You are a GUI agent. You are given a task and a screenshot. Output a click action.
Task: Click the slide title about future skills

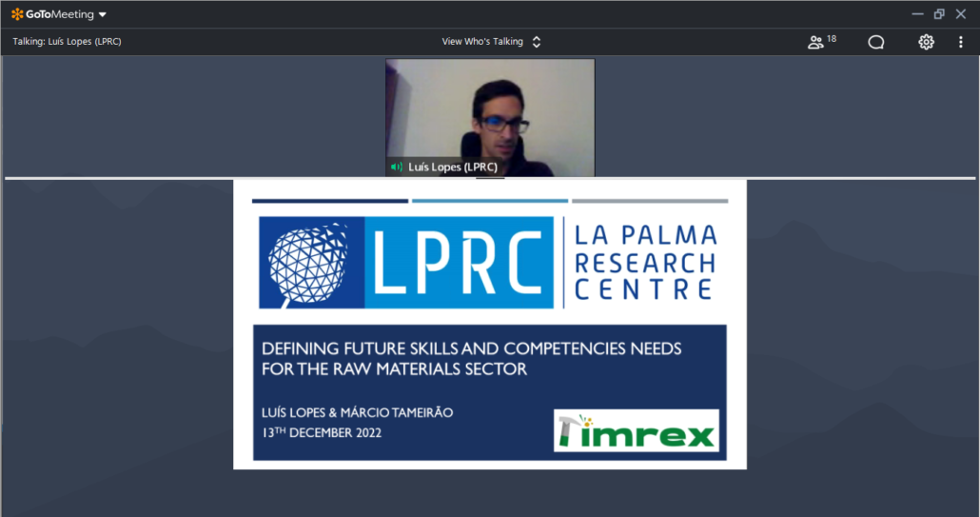[471, 358]
